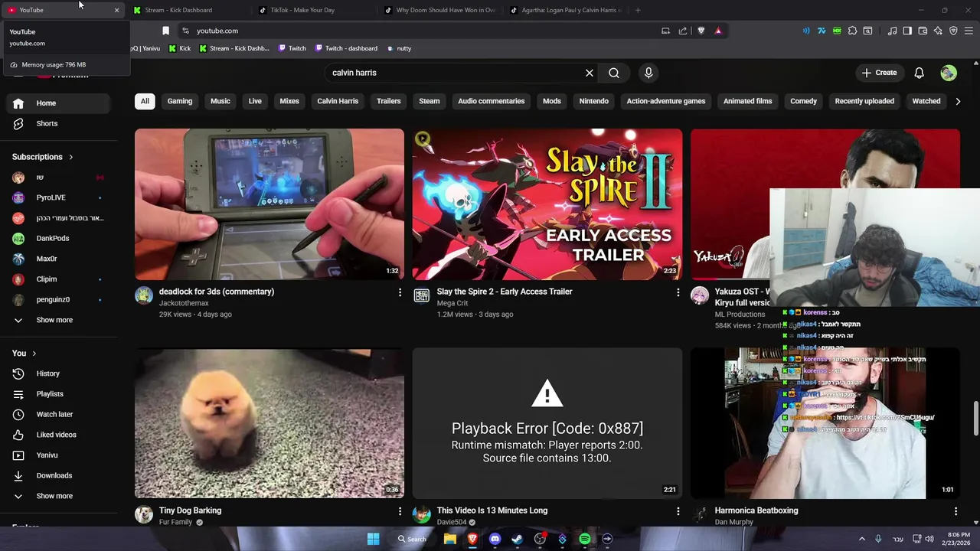Open Playlists in the sidebar

pos(59,394)
